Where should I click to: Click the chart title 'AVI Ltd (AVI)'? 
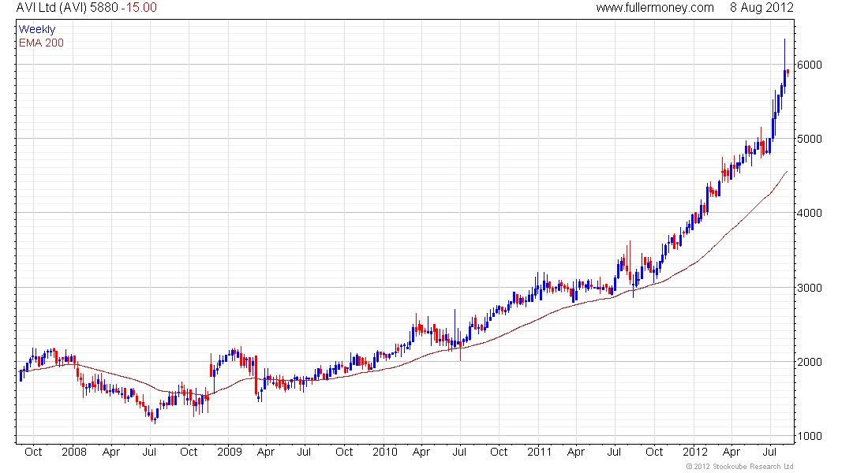(x=51, y=8)
